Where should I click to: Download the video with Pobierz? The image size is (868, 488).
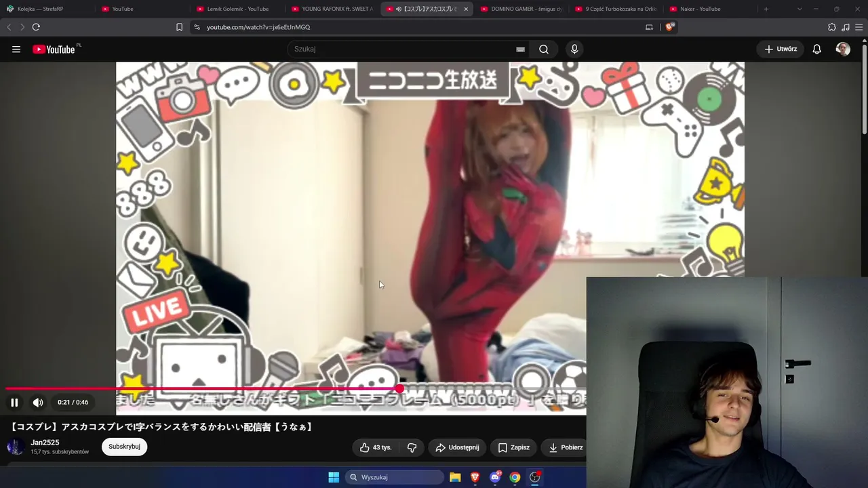(x=566, y=447)
